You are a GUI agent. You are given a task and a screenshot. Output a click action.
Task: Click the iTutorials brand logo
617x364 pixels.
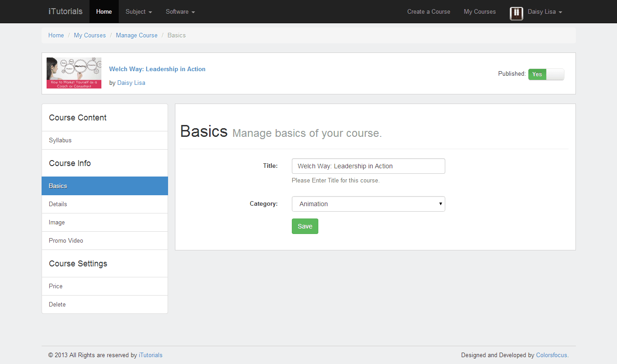coord(65,11)
